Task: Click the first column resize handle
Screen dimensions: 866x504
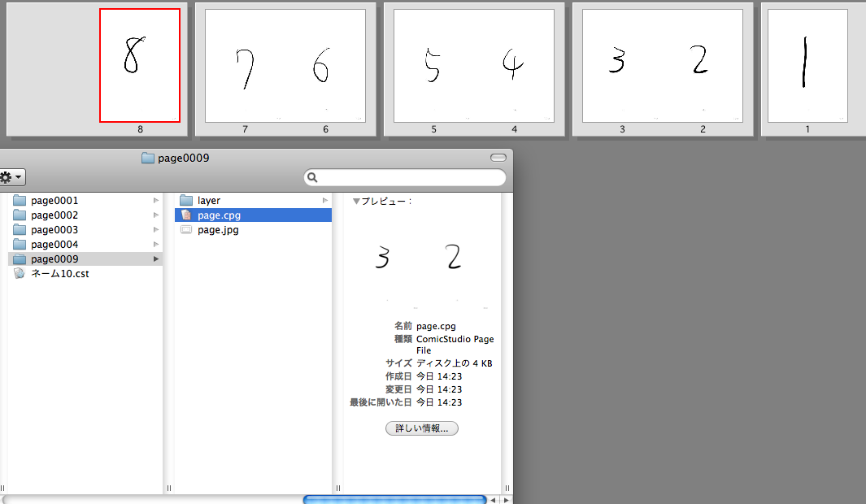Action: tap(169, 488)
